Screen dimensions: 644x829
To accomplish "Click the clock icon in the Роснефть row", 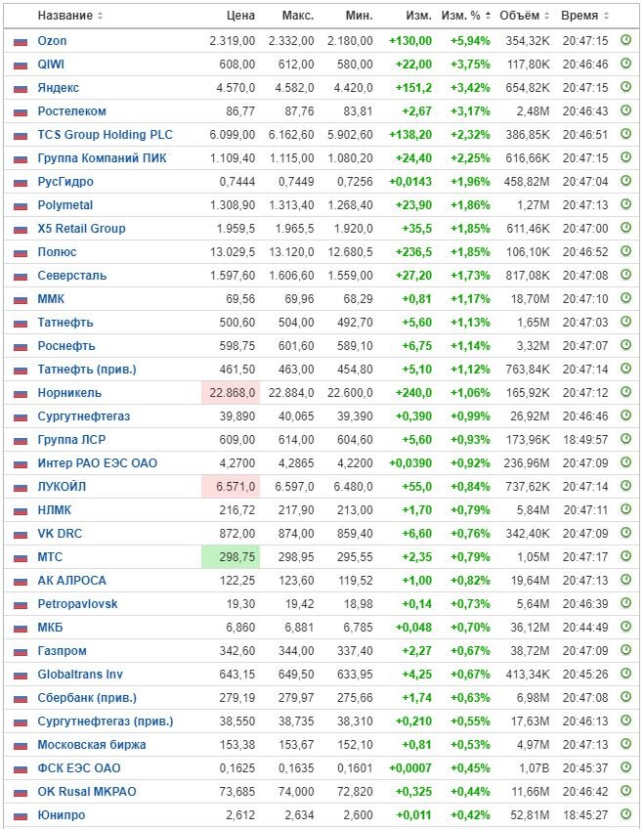I will (625, 345).
